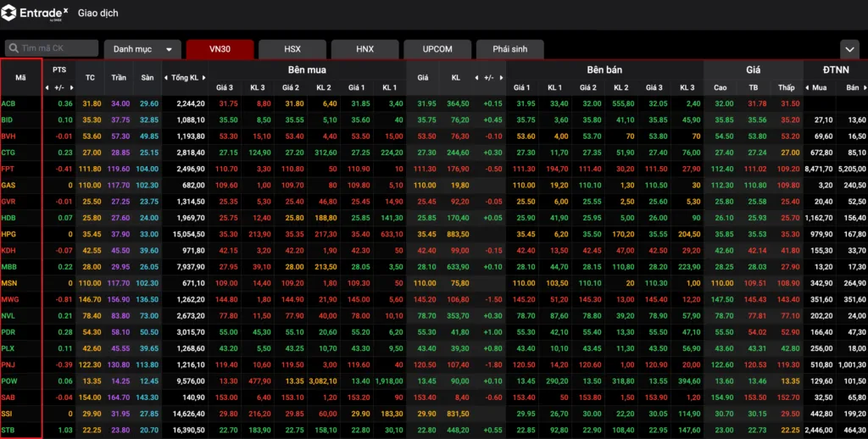Image resolution: width=868 pixels, height=439 pixels.
Task: Click right arrow next to Tổng KL
Action: (204, 78)
